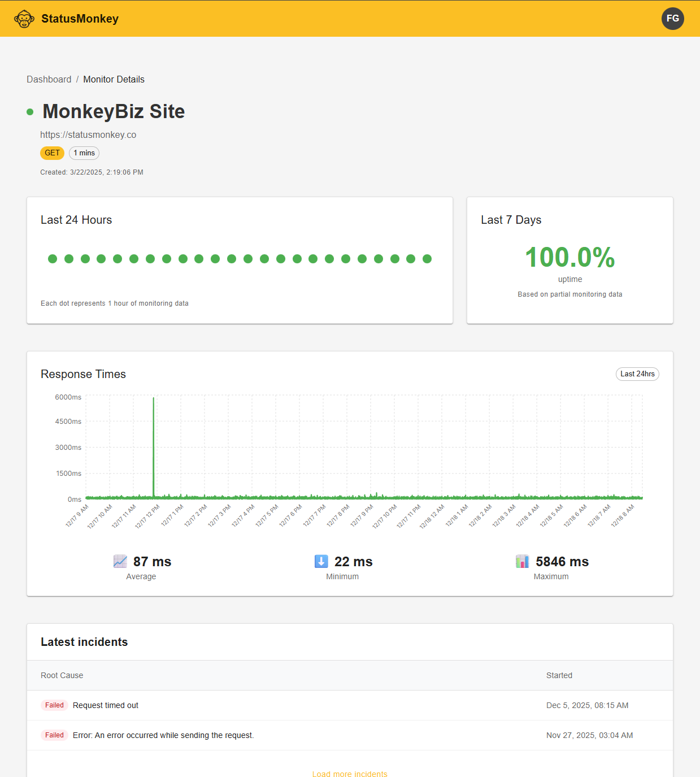Screen dimensions: 700x777
Task: Click a green hourly dot in Last 24 Hours
Action: click(53, 259)
